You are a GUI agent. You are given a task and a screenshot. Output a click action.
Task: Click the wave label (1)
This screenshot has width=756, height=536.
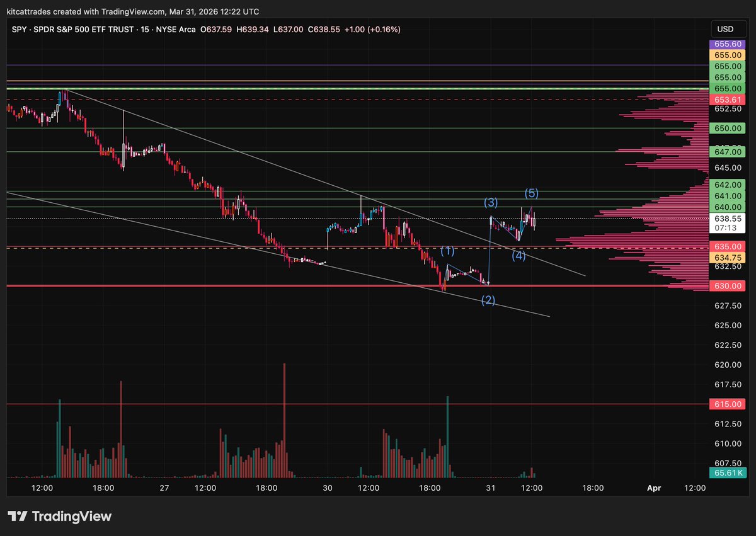[447, 251]
